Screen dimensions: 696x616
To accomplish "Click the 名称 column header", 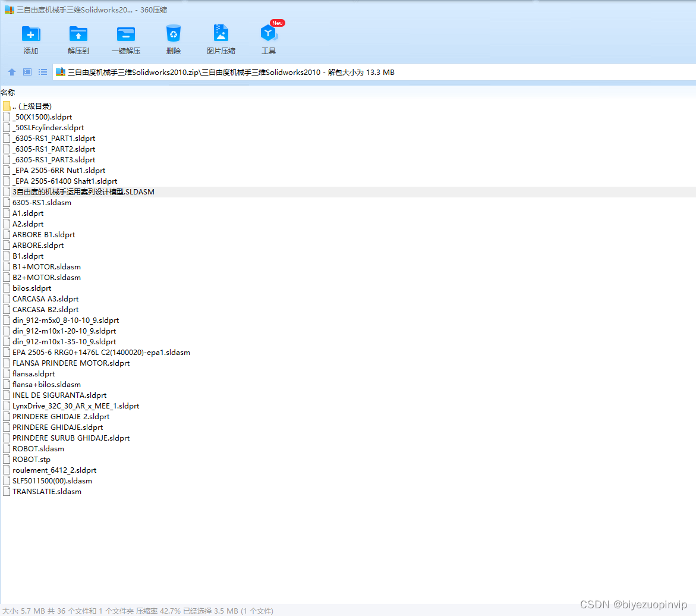I will [x=8, y=92].
